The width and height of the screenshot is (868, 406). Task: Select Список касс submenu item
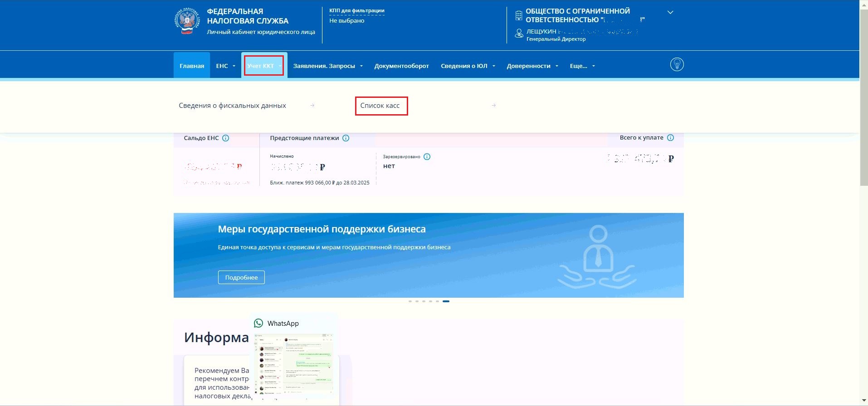[380, 106]
